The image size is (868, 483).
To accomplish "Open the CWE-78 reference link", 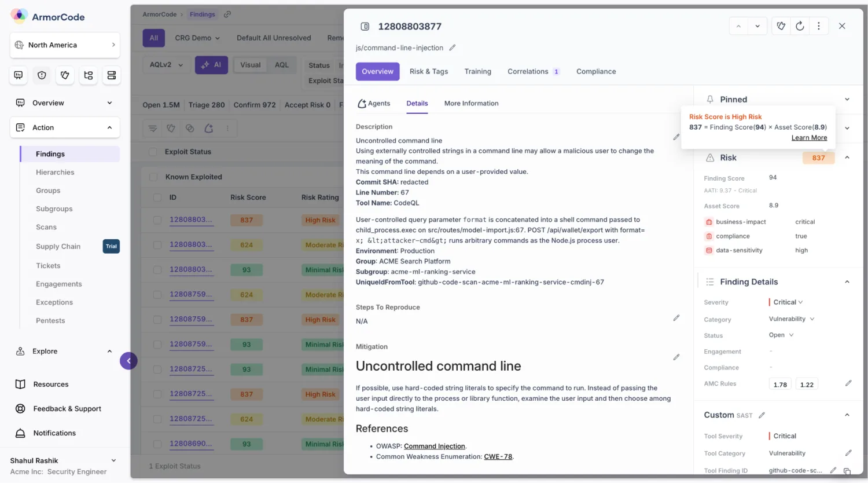I will (x=498, y=457).
